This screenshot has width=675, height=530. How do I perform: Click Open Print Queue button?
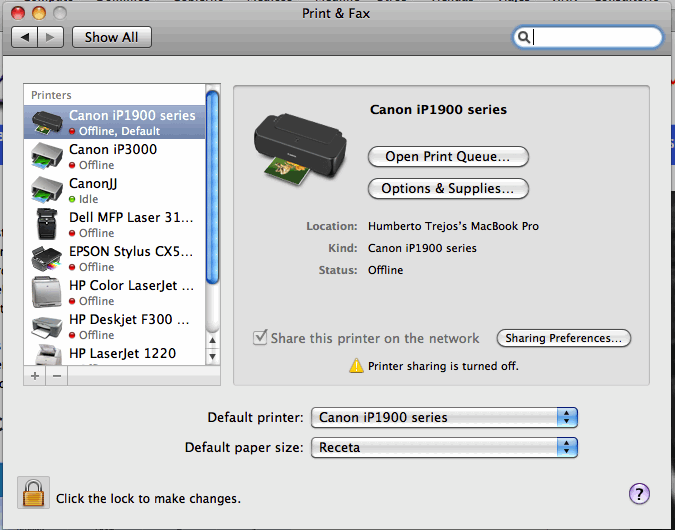tap(448, 156)
